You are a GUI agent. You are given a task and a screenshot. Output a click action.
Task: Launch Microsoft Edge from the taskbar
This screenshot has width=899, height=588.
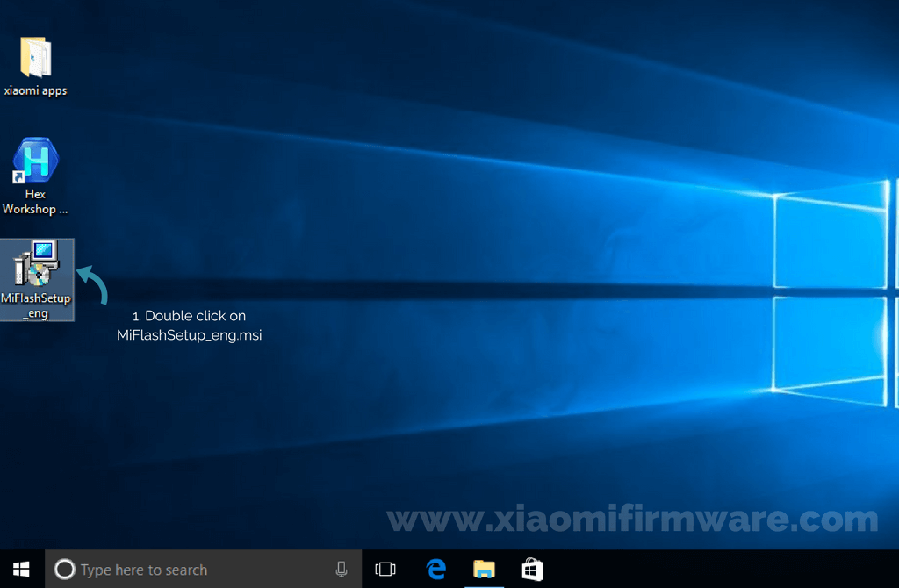click(x=435, y=569)
